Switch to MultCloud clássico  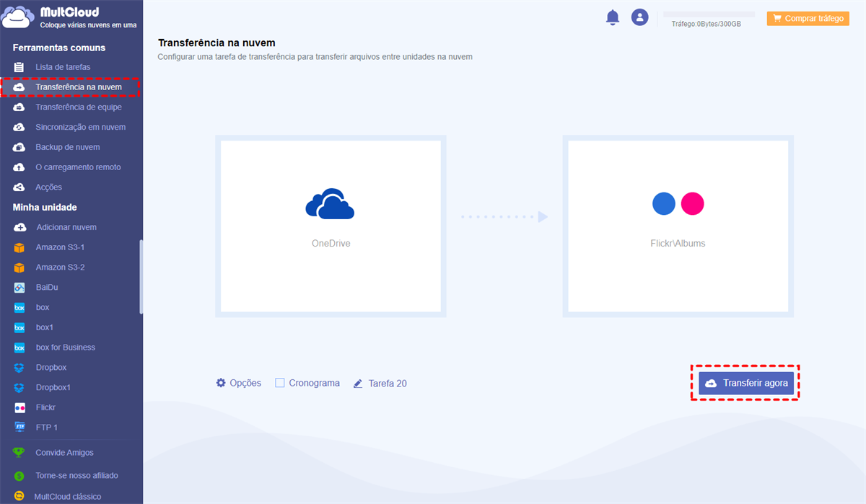[x=68, y=496]
